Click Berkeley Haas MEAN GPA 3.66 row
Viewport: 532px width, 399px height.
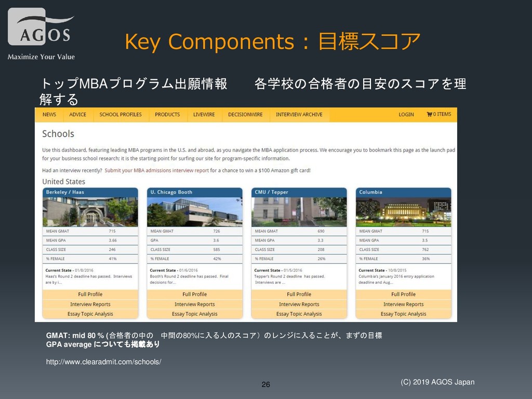(x=90, y=240)
